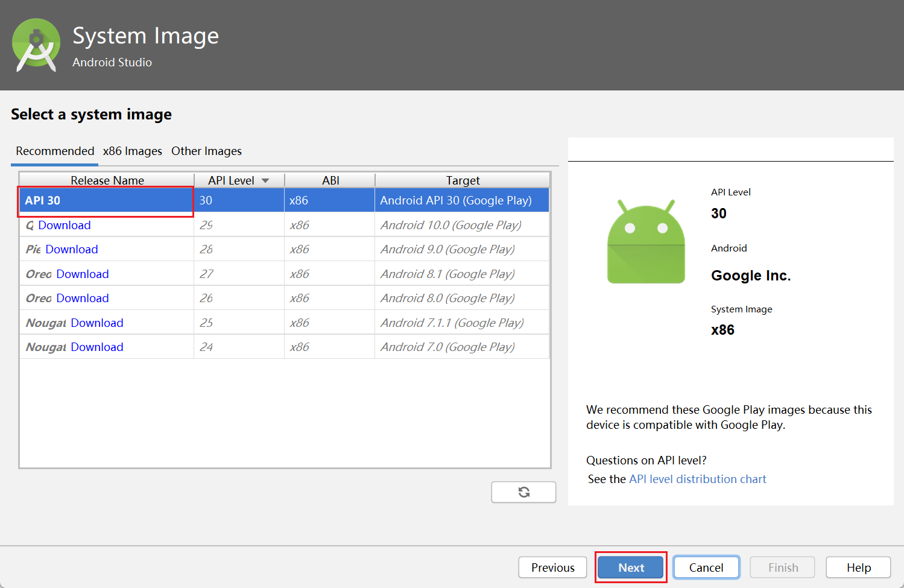The height and width of the screenshot is (588, 904).
Task: Open the API level distribution chart link
Action: tap(697, 479)
